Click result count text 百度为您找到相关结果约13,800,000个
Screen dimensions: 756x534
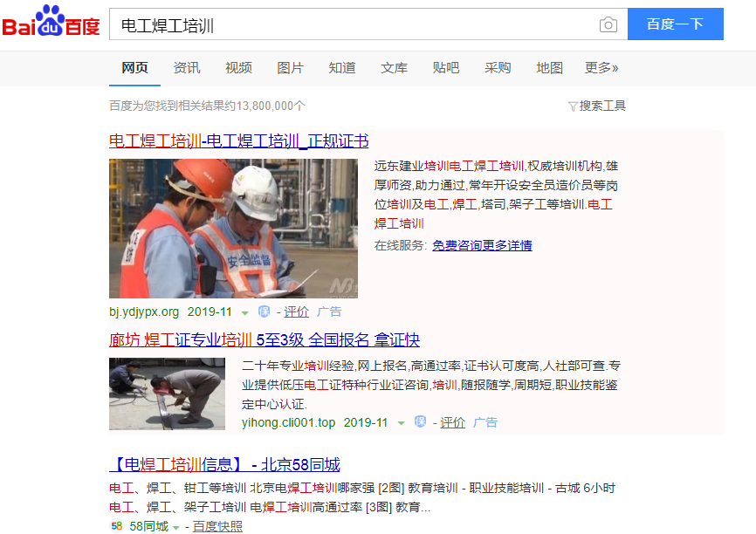point(207,106)
